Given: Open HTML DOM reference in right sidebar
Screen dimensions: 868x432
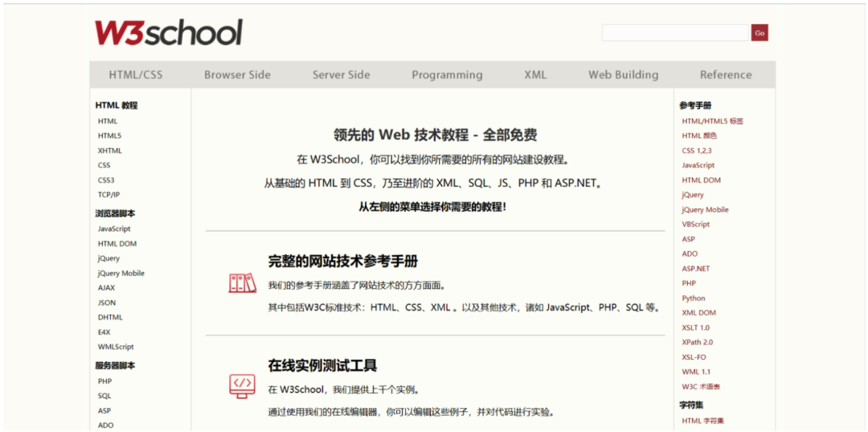Looking at the screenshot, I should [701, 180].
